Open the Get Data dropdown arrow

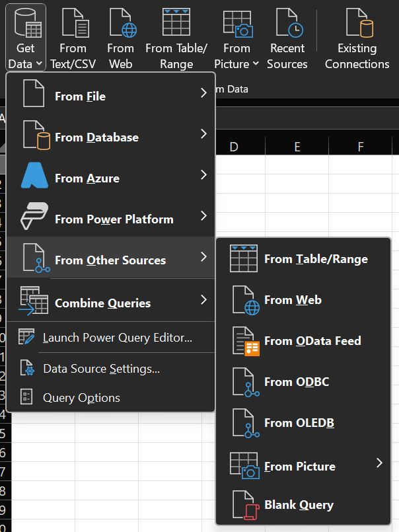(x=39, y=63)
